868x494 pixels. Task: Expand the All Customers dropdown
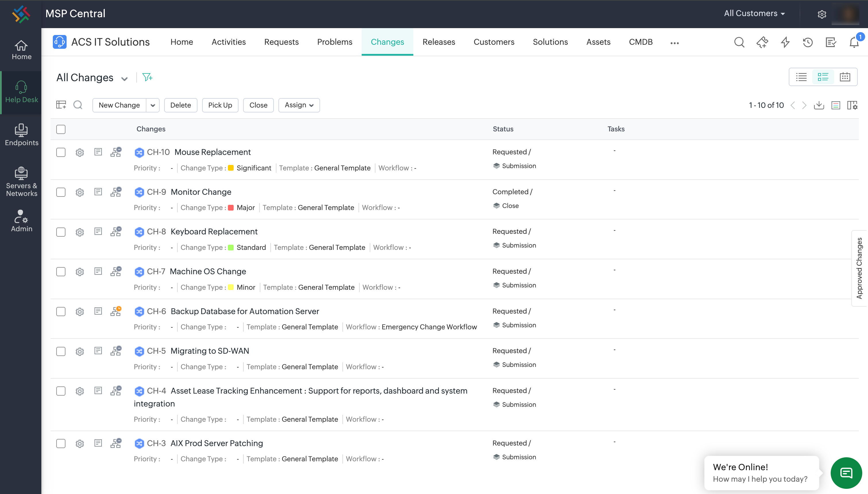754,13
